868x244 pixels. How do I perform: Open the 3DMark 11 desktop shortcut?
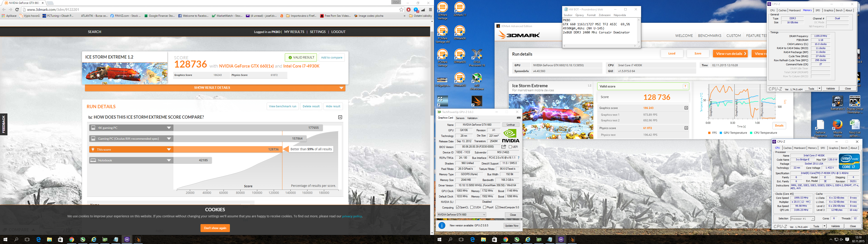point(460,9)
